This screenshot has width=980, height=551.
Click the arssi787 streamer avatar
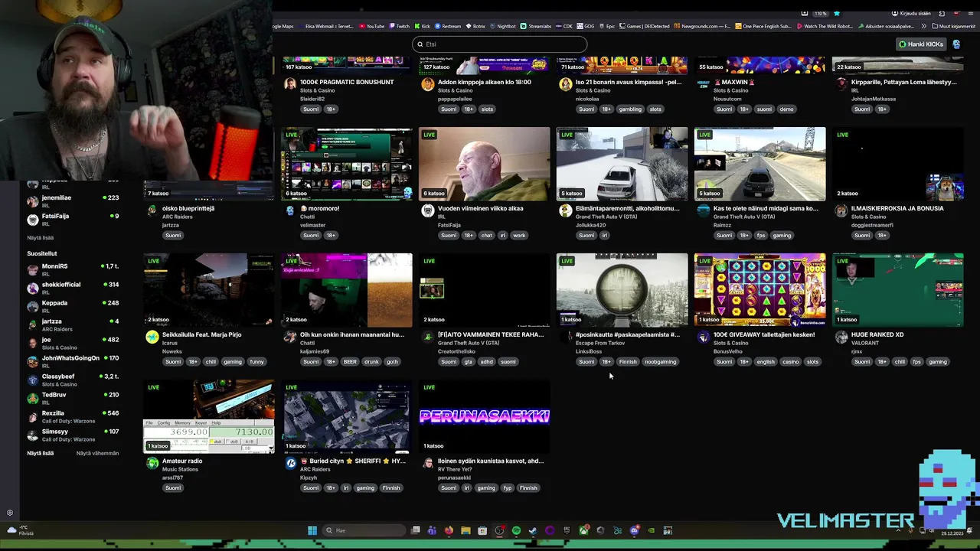click(x=152, y=463)
